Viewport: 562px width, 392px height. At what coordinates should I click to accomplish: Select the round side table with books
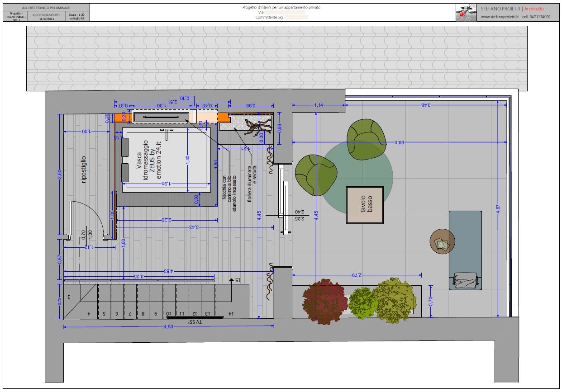pos(442,241)
